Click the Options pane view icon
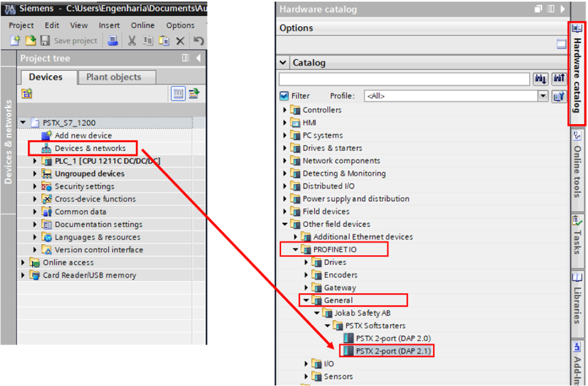This screenshot has width=588, height=386. pyautogui.click(x=562, y=44)
